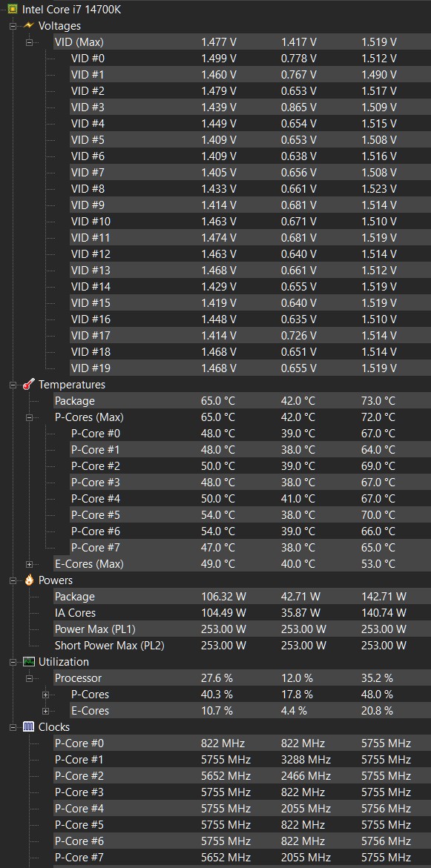Collapse the Processor utilization node

click(29, 678)
